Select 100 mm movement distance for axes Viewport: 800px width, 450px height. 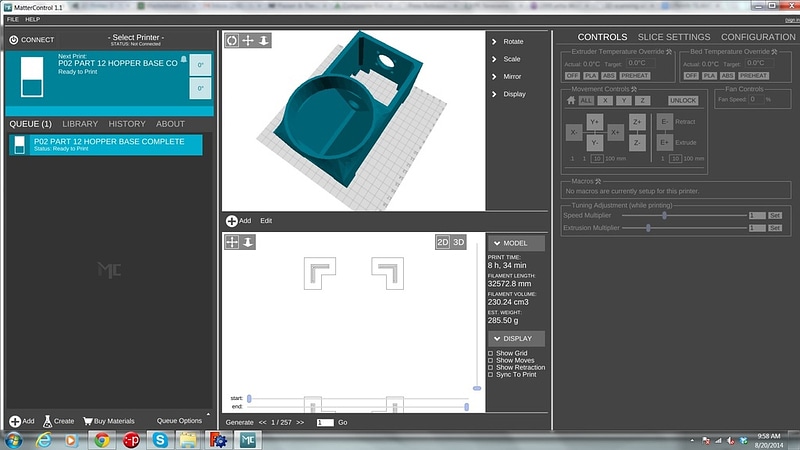(615, 159)
